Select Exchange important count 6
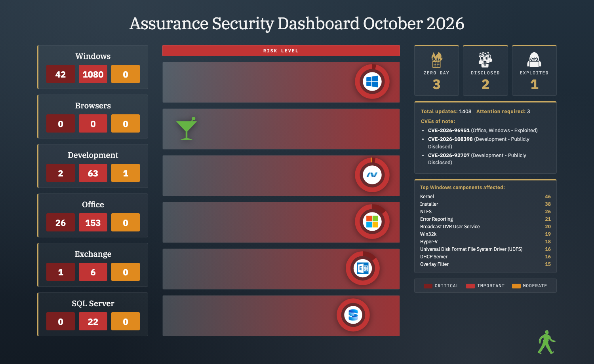 point(93,272)
